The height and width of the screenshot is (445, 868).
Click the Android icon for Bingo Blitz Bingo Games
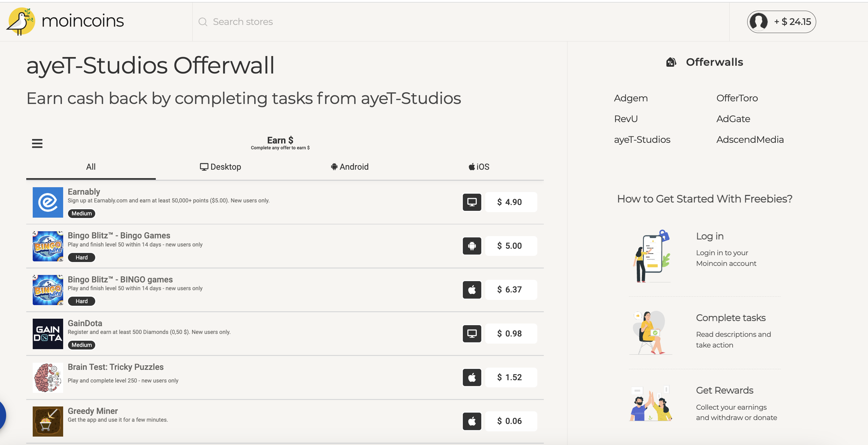[472, 246]
